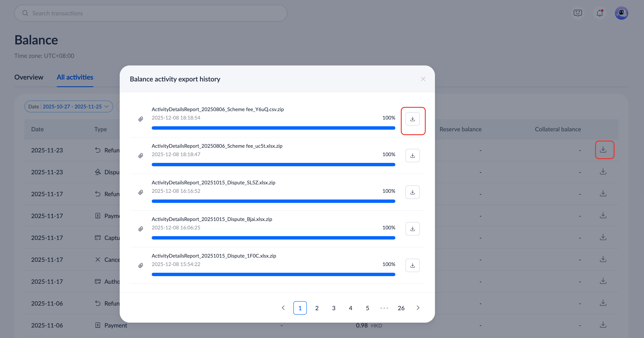This screenshot has height=338, width=644.
Task: Switch to the Overview tab
Action: (x=29, y=77)
